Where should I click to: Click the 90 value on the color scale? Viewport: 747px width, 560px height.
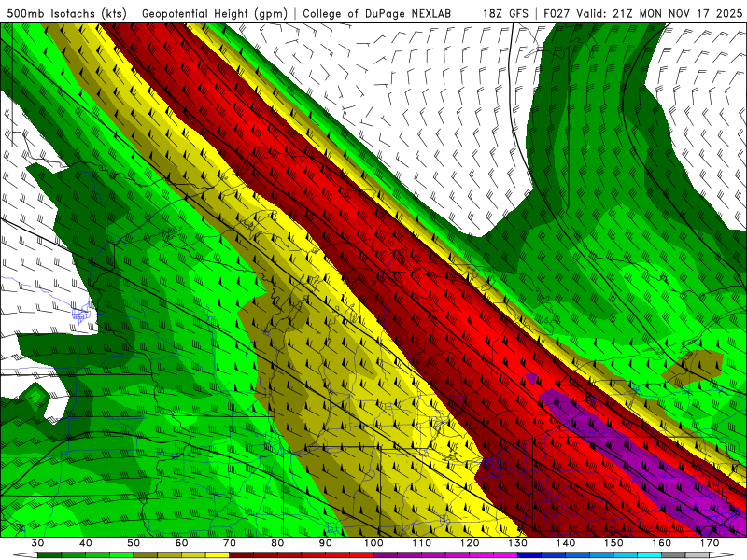[326, 543]
